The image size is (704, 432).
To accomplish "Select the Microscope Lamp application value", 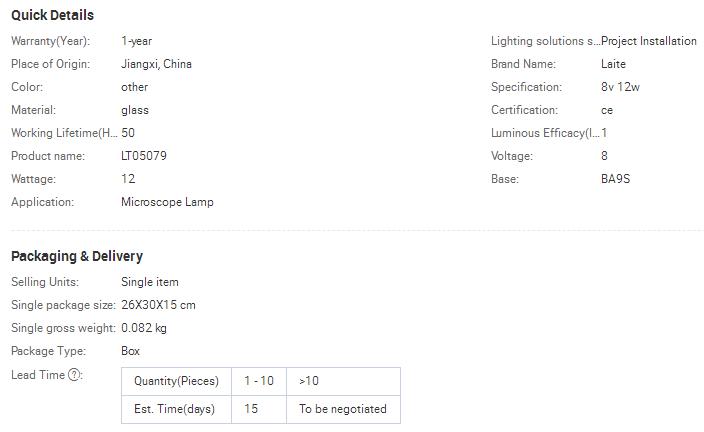I will pos(167,202).
